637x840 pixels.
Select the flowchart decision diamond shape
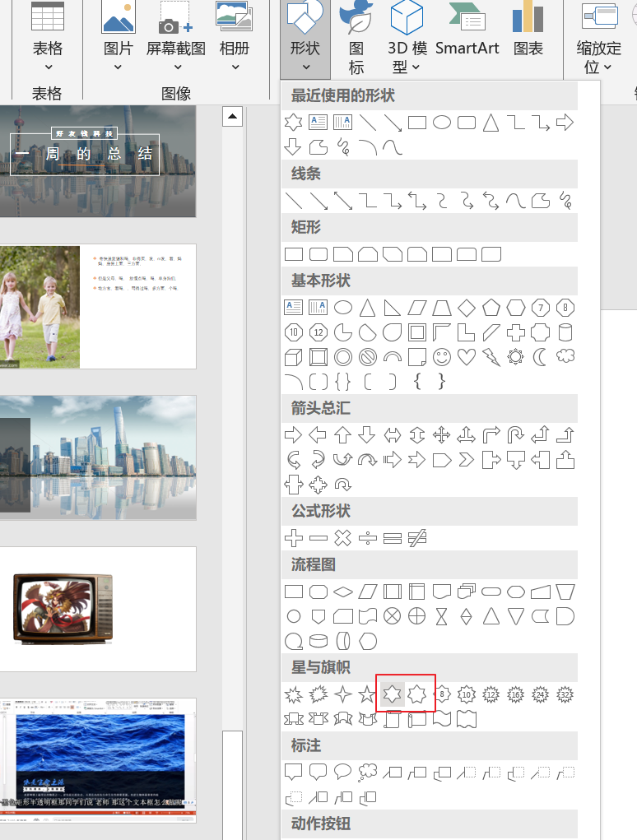(x=343, y=592)
